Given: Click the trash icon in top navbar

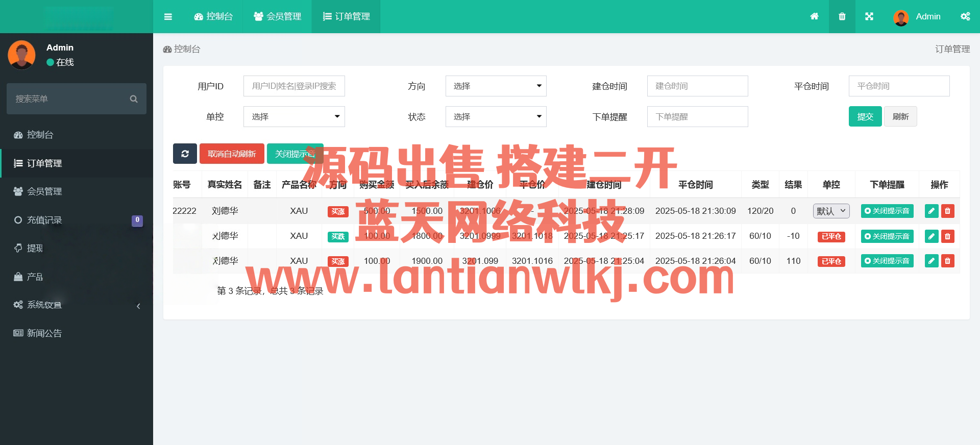Looking at the screenshot, I should [842, 16].
